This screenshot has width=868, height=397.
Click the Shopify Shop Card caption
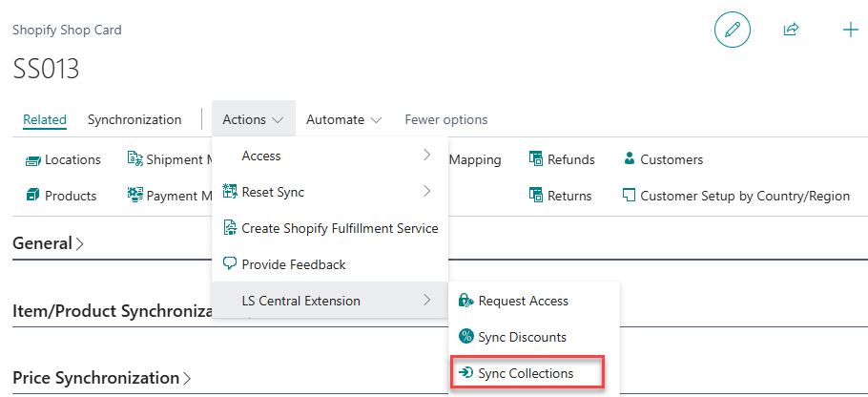(x=67, y=30)
